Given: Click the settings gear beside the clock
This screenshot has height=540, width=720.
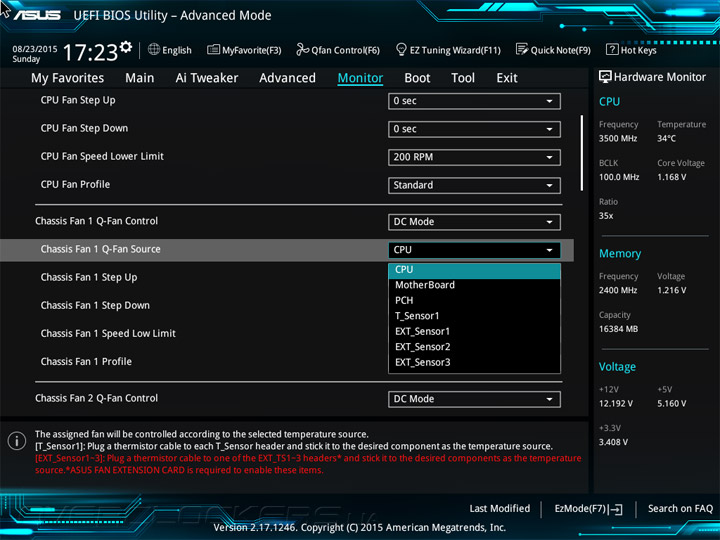Looking at the screenshot, I should (x=125, y=46).
